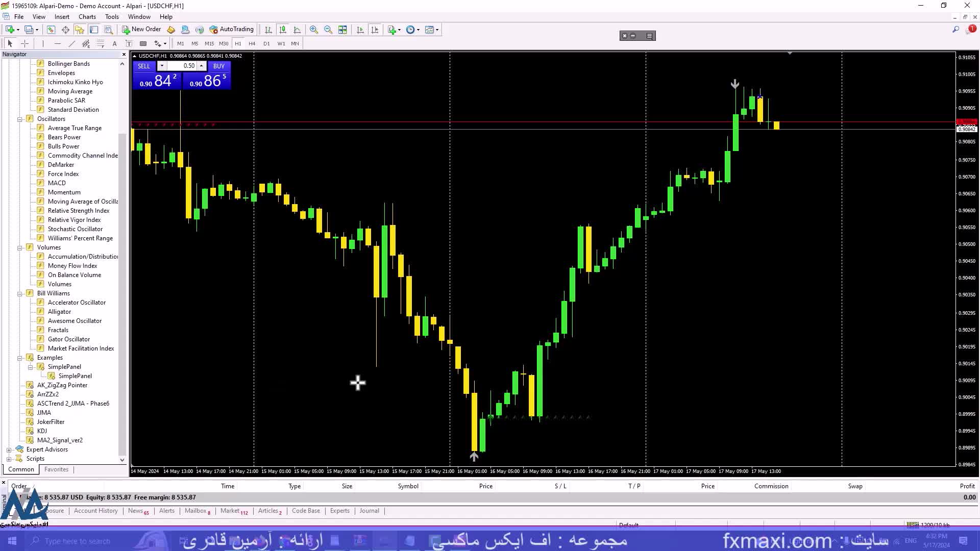Select the draw trendline tool

pyautogui.click(x=72, y=43)
